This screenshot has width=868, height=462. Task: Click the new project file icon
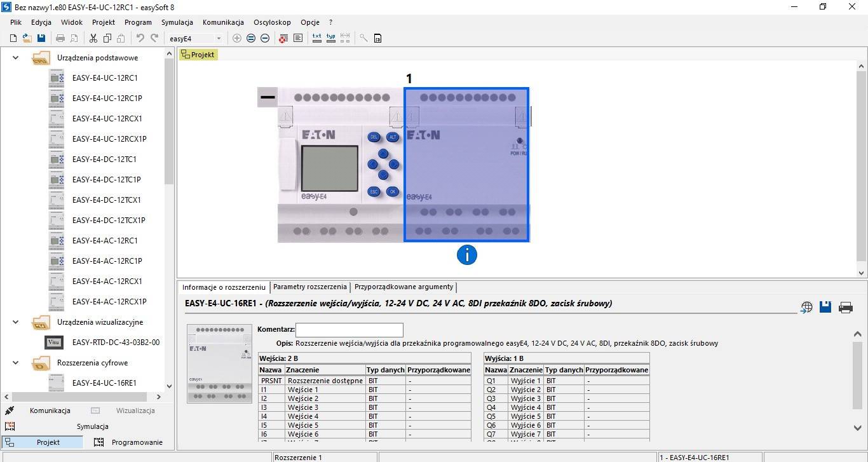click(x=13, y=38)
